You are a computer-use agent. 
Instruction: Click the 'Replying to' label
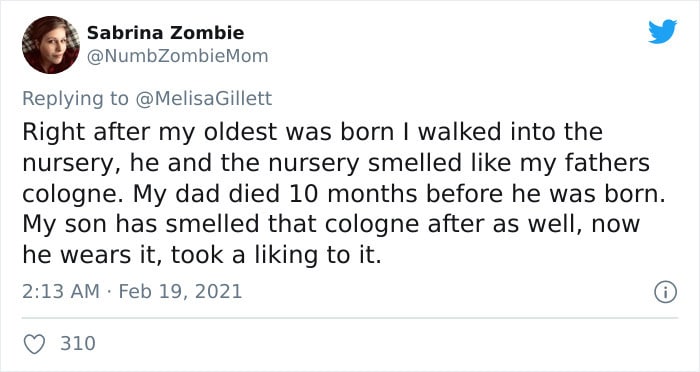click(75, 99)
